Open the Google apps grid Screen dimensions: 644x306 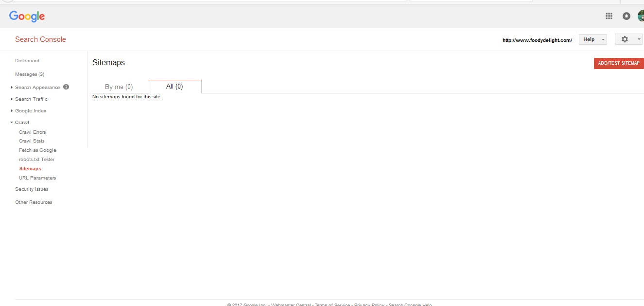(x=609, y=16)
